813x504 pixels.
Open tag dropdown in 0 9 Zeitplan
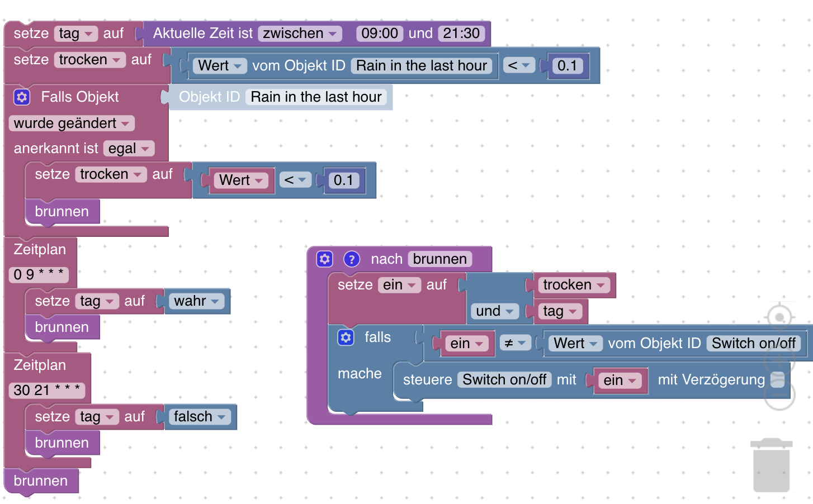97,301
